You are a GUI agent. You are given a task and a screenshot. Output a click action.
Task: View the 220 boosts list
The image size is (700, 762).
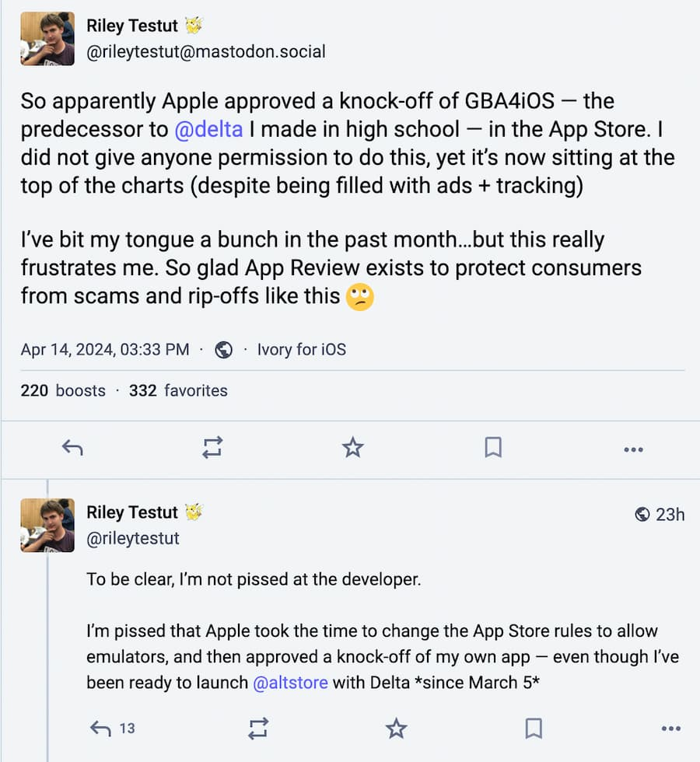click(x=63, y=390)
